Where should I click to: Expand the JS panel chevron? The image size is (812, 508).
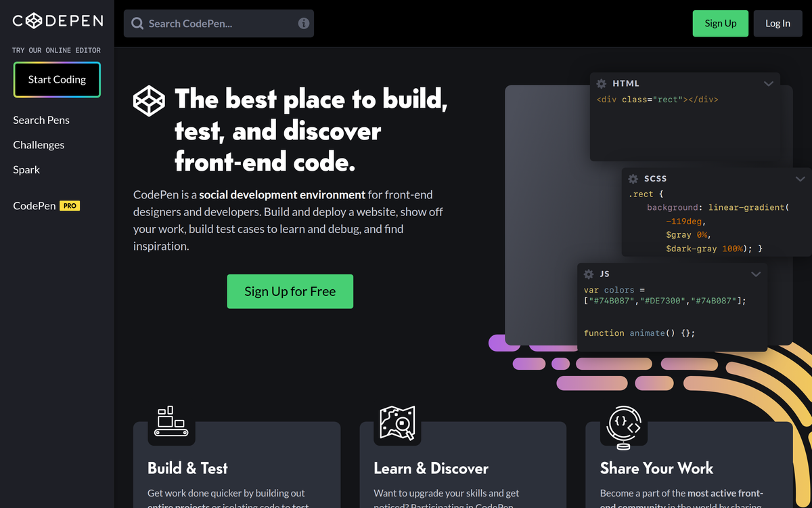click(756, 274)
